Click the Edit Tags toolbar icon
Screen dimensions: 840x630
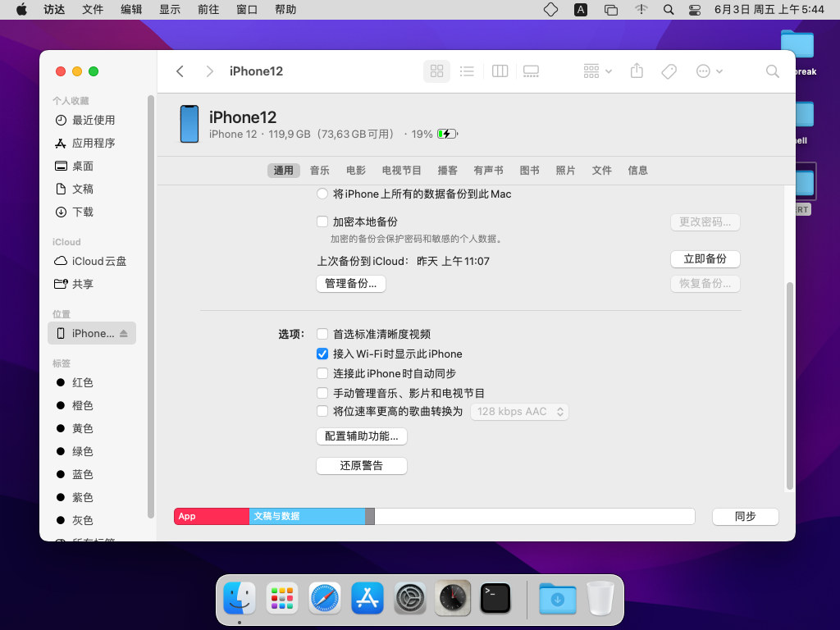pyautogui.click(x=669, y=71)
